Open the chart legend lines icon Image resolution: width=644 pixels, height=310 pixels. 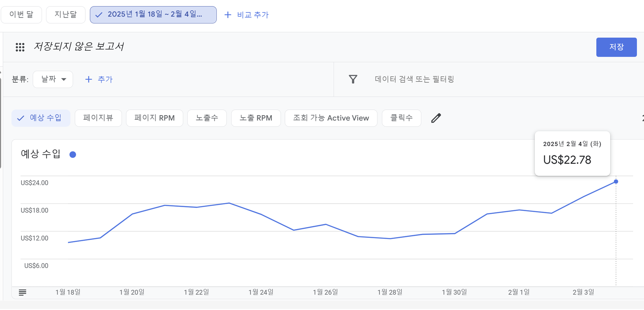pos(22,292)
